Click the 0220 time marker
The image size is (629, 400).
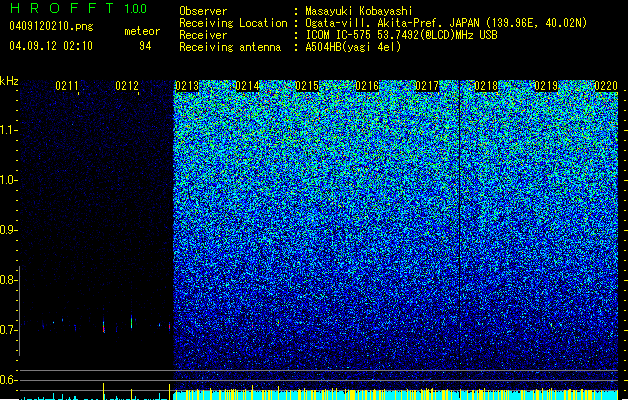[x=606, y=86]
